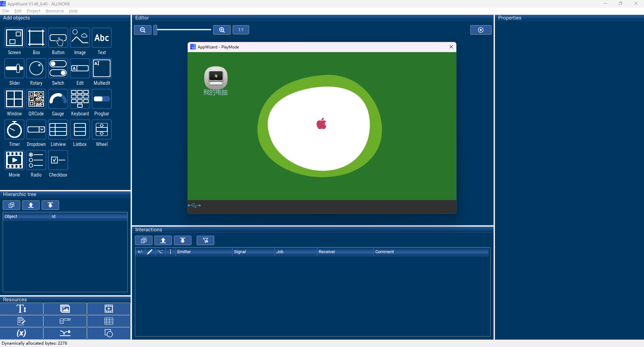Reset editor zoom to 1:1
This screenshot has height=347, width=644.
[x=241, y=30]
